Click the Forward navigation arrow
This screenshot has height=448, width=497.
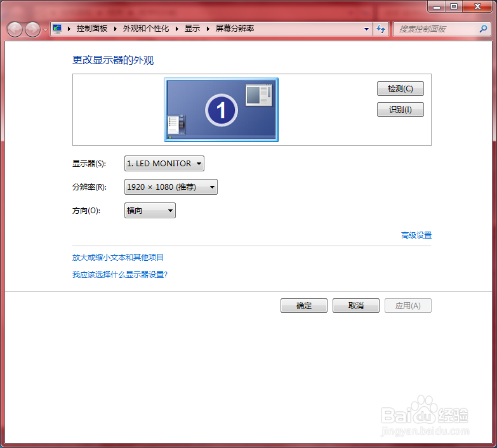pyautogui.click(x=32, y=29)
